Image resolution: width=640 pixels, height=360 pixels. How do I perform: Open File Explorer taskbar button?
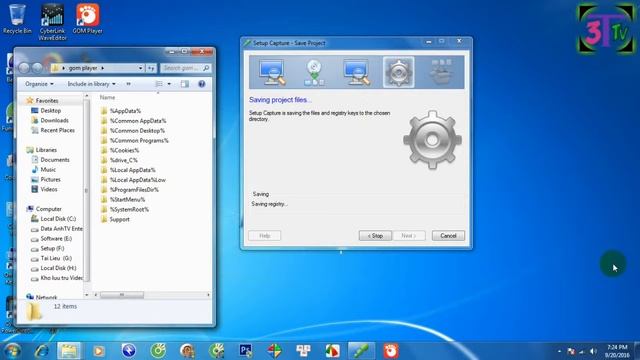click(69, 351)
